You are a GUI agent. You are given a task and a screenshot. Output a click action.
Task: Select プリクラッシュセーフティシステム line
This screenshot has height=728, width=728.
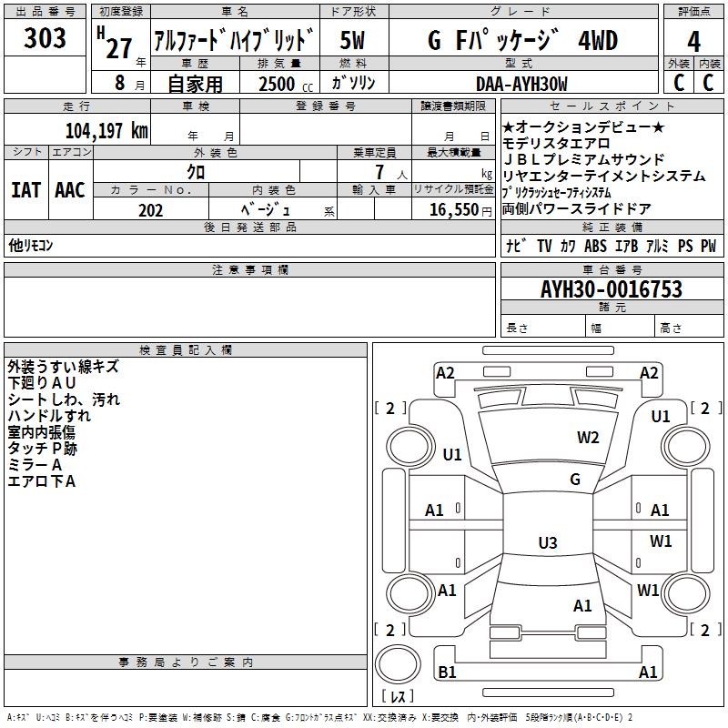point(557,192)
